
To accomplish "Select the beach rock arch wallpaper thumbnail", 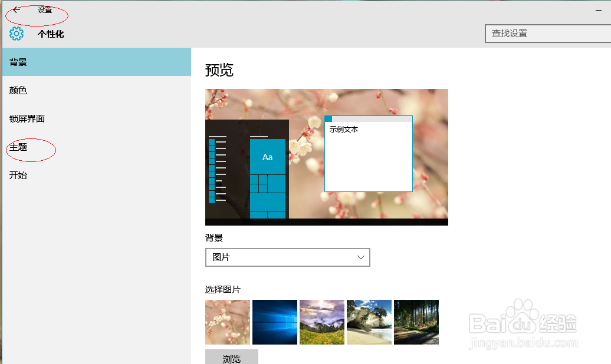I will click(x=369, y=322).
